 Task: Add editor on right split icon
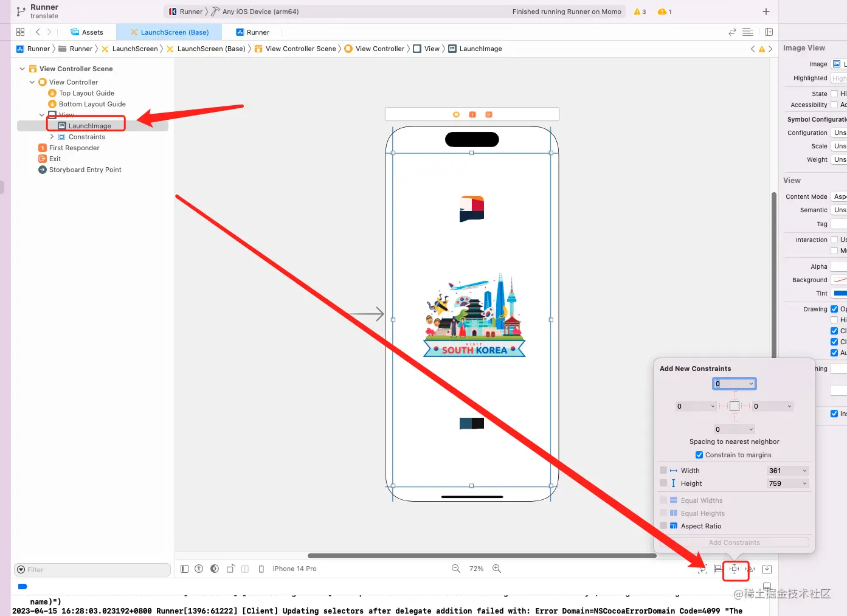(769, 32)
